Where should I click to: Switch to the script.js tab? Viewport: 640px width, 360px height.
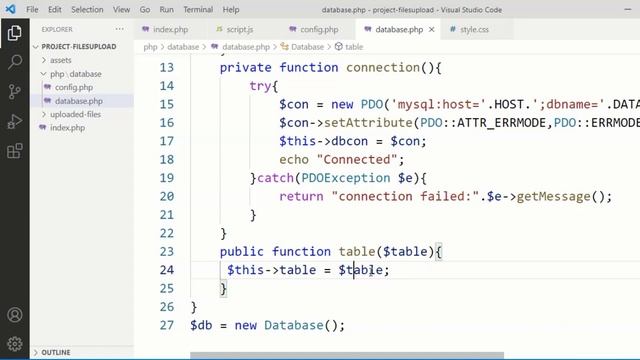[240, 29]
